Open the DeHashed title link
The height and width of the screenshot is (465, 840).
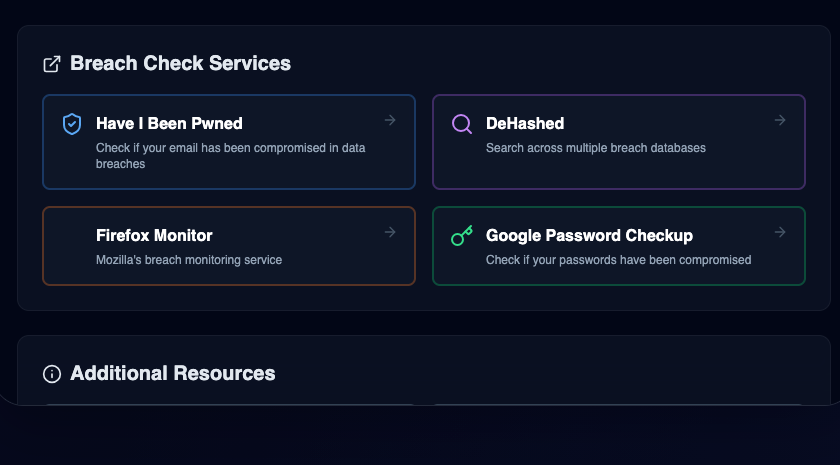pyautogui.click(x=525, y=124)
